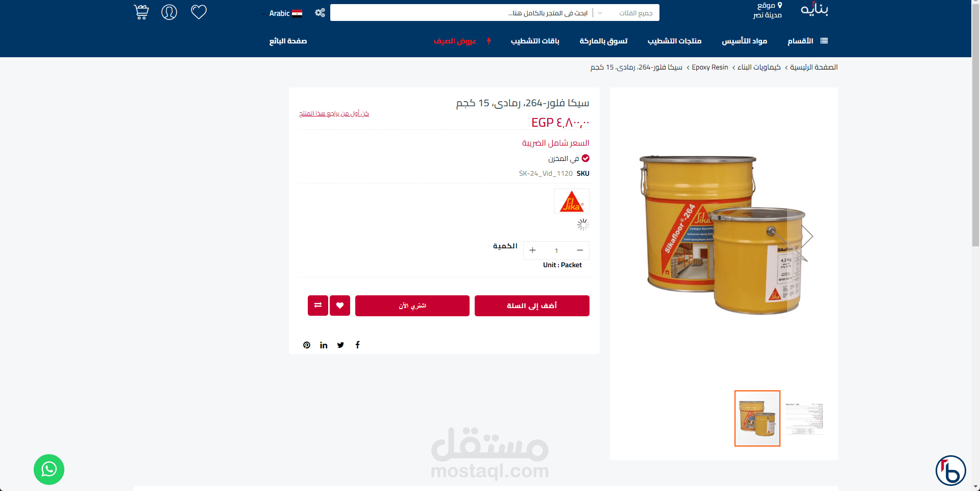980x491 pixels.
Task: Share product on LinkedIn
Action: click(324, 345)
